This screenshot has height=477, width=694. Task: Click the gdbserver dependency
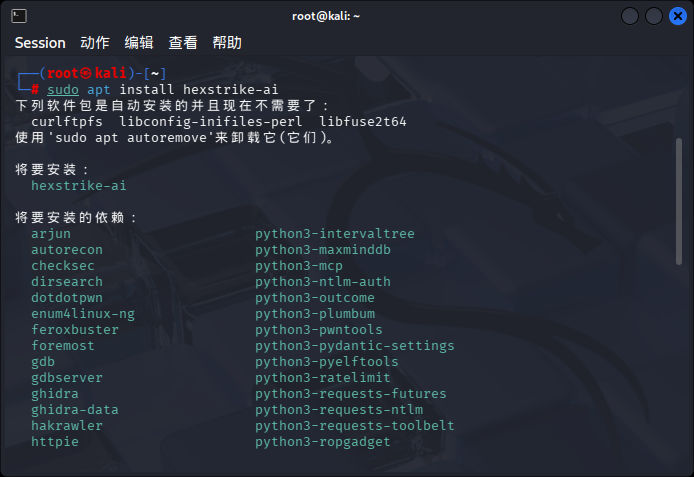67,378
